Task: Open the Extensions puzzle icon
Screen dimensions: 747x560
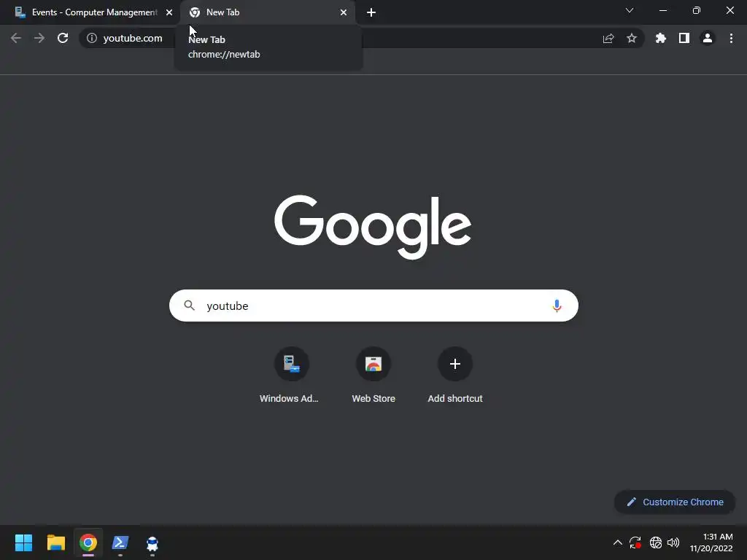Action: click(661, 38)
